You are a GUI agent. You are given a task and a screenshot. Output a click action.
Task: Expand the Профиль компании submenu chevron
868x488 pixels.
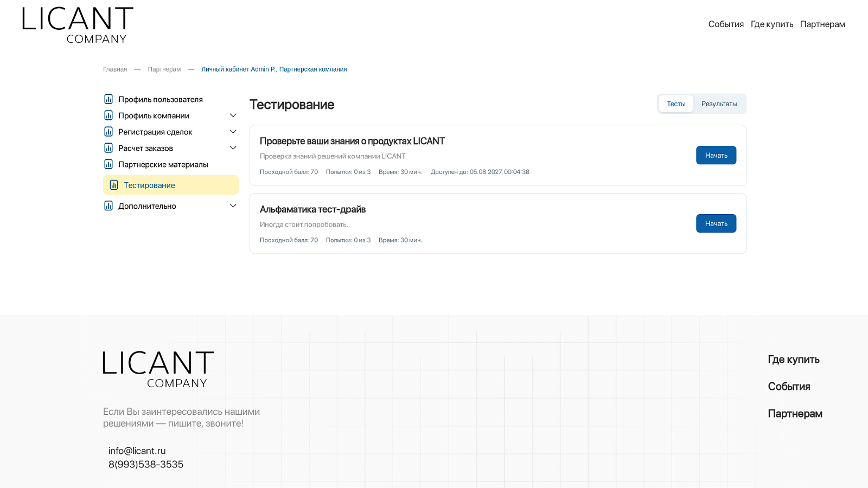(233, 115)
